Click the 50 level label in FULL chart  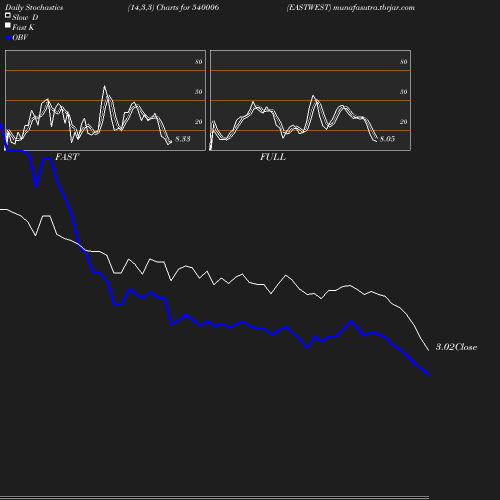pyautogui.click(x=404, y=92)
